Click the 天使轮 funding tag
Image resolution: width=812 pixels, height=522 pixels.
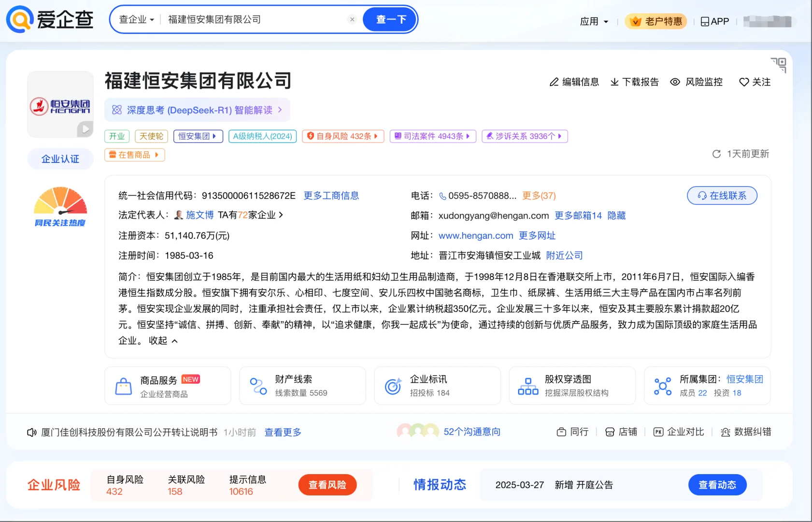click(x=152, y=136)
